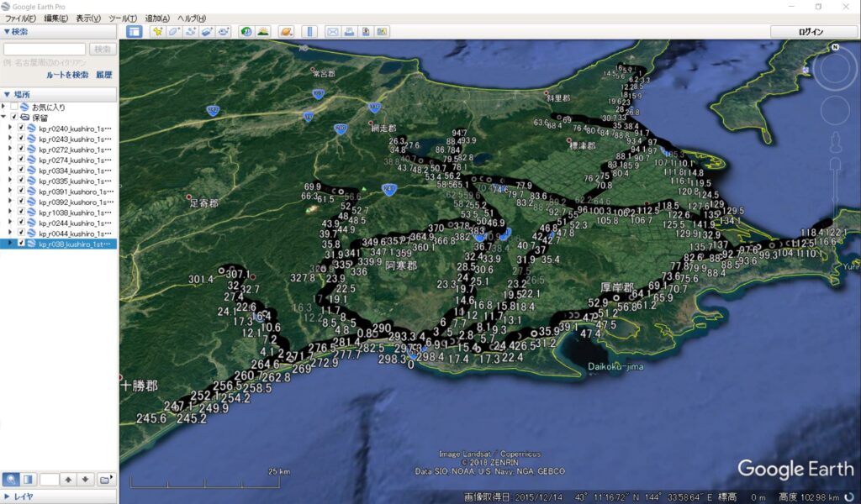Click the ルートを検索 link

point(67,75)
